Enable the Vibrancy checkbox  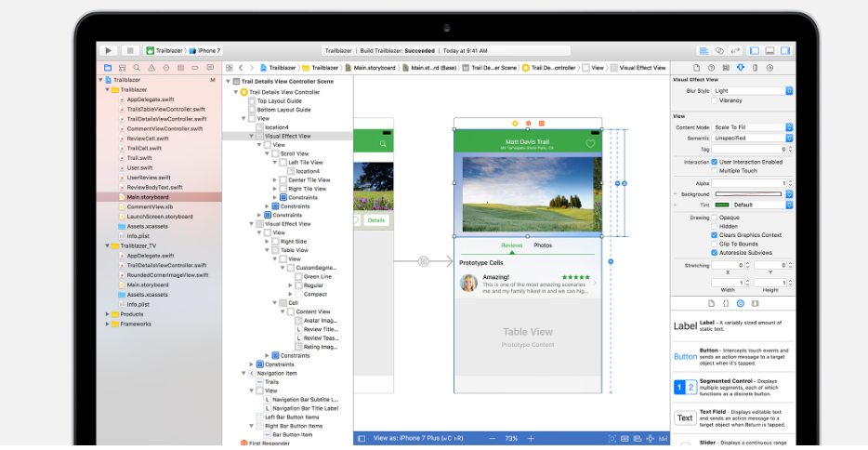tap(714, 100)
